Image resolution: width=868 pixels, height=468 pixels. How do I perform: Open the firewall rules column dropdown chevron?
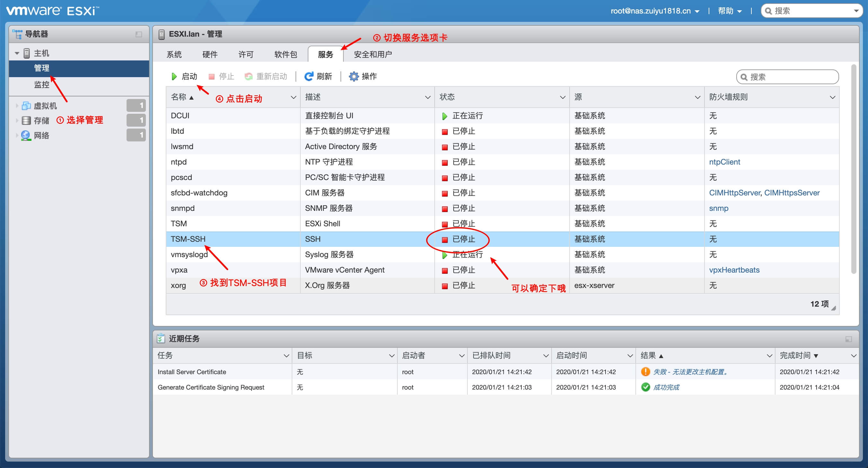pyautogui.click(x=832, y=97)
